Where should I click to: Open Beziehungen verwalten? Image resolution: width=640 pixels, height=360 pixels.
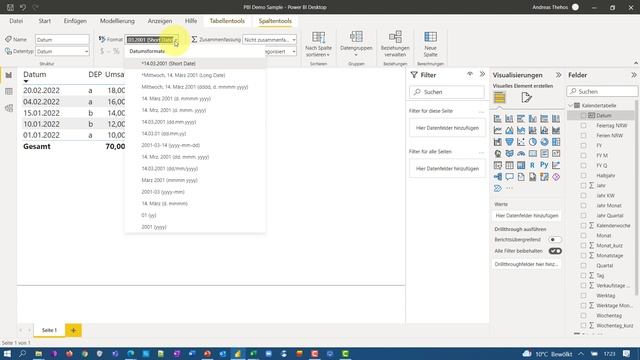point(395,44)
